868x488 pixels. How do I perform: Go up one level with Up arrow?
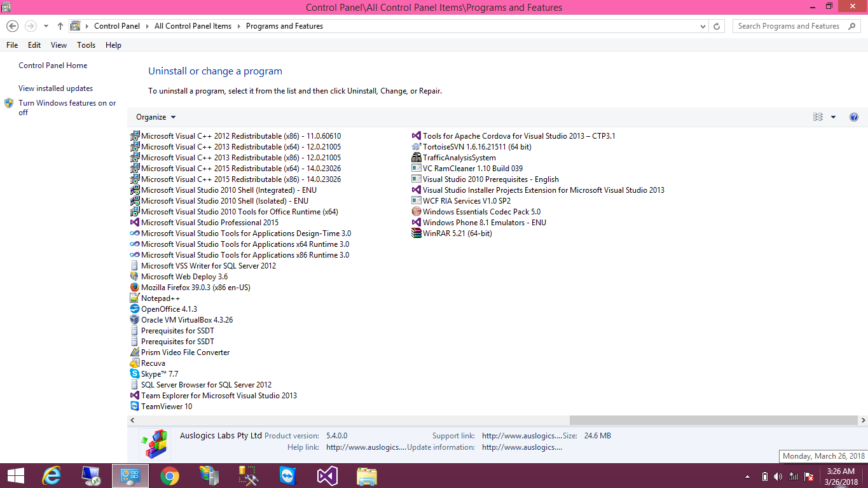[60, 26]
